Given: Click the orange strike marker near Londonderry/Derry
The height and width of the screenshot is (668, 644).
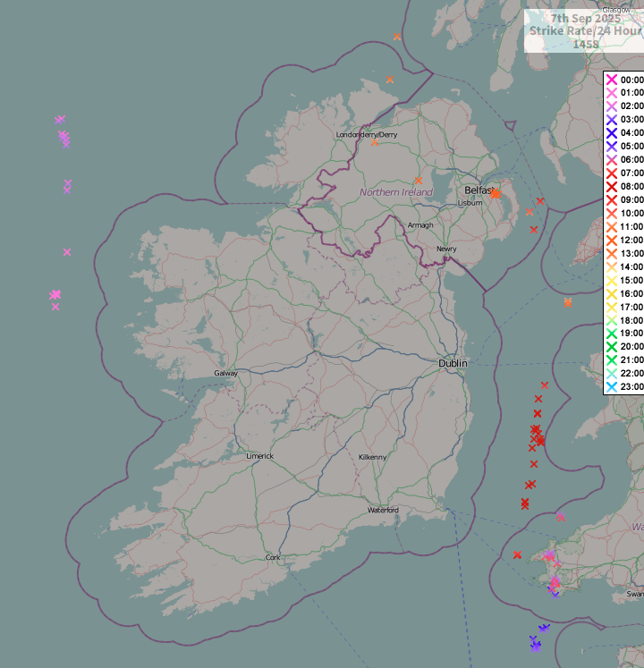Looking at the screenshot, I should [375, 142].
